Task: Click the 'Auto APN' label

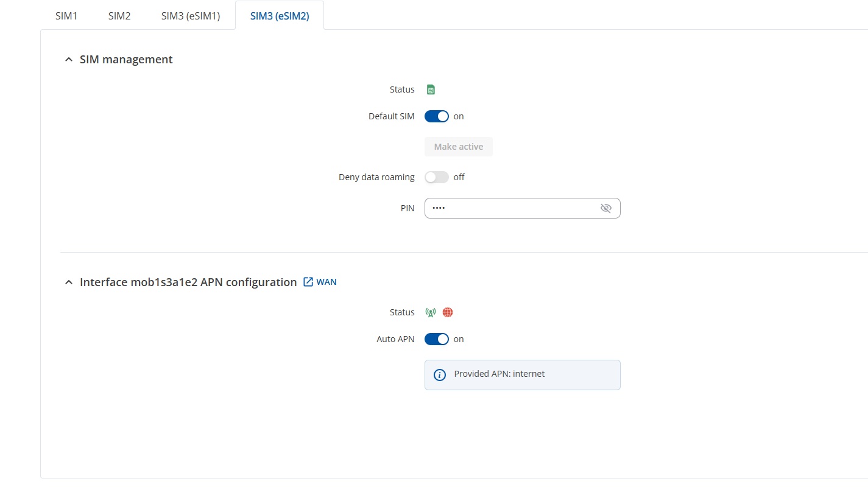Action: click(x=396, y=339)
